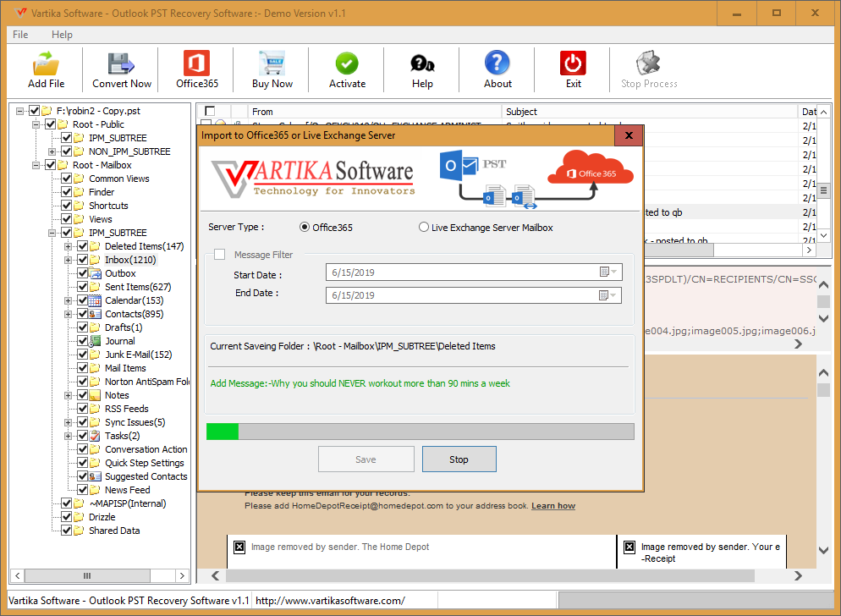Click the Sent Items(627) folder icon
The image size is (841, 616).
[x=95, y=287]
